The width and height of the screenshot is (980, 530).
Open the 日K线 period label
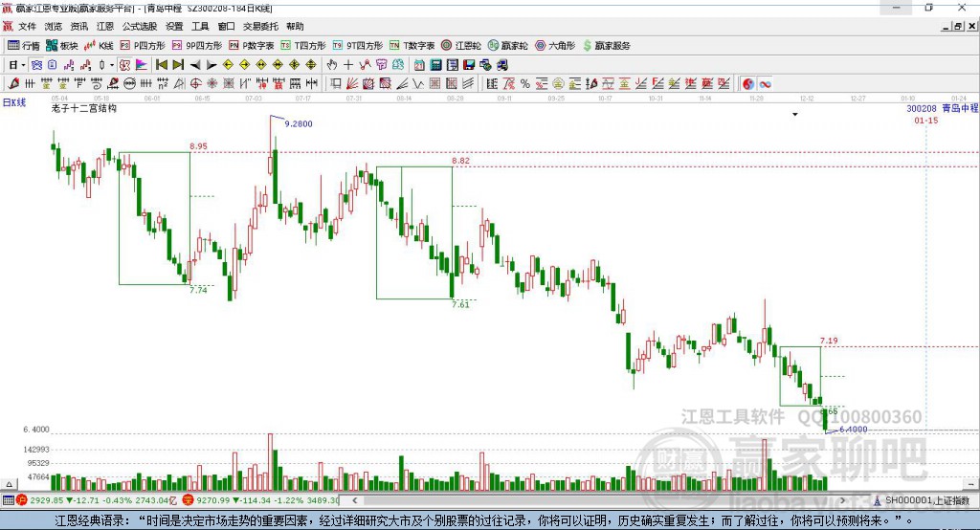point(13,102)
